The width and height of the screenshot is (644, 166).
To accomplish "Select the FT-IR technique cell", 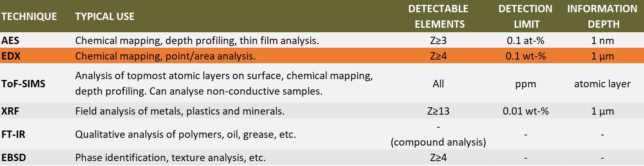I will click(13, 134).
